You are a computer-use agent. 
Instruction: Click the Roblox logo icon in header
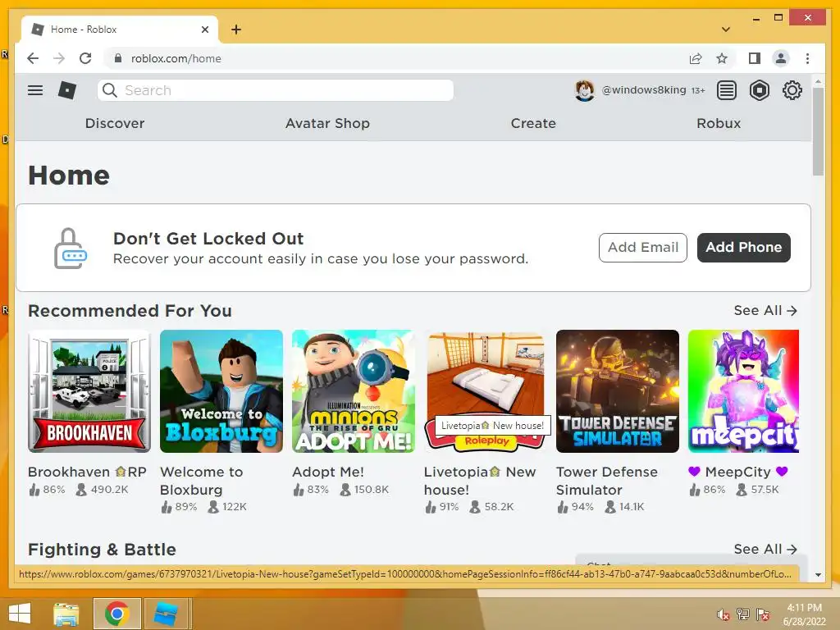tap(67, 90)
